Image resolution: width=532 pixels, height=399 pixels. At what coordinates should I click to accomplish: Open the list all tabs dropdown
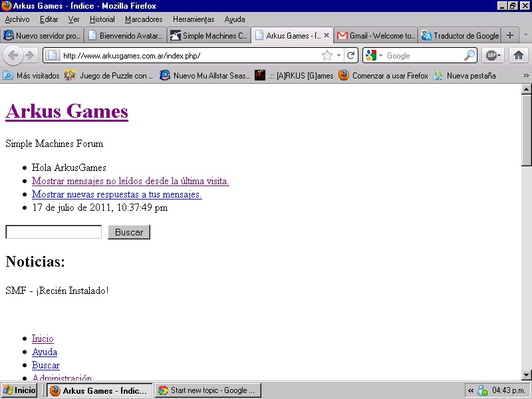(x=525, y=35)
